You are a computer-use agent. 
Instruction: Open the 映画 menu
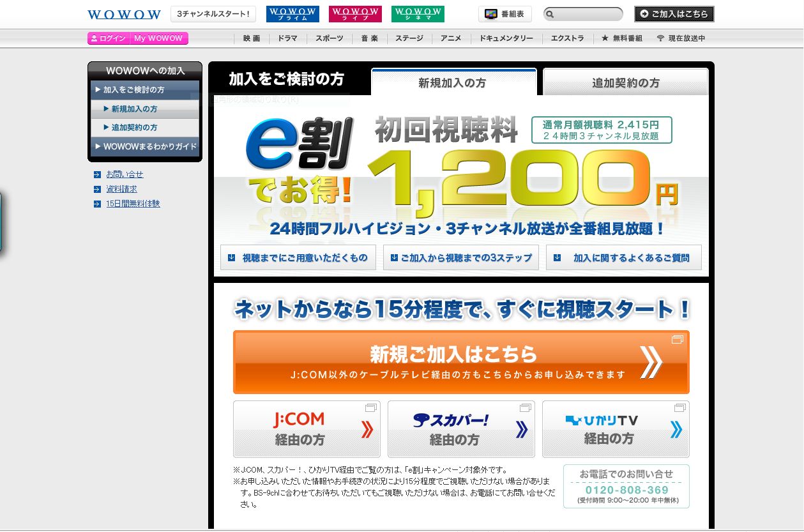252,38
